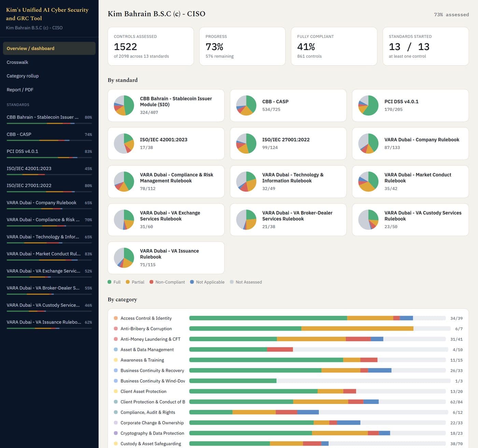478x448 pixels.
Task: Click the 62/84 count for Client Protection
Action: (x=456, y=402)
